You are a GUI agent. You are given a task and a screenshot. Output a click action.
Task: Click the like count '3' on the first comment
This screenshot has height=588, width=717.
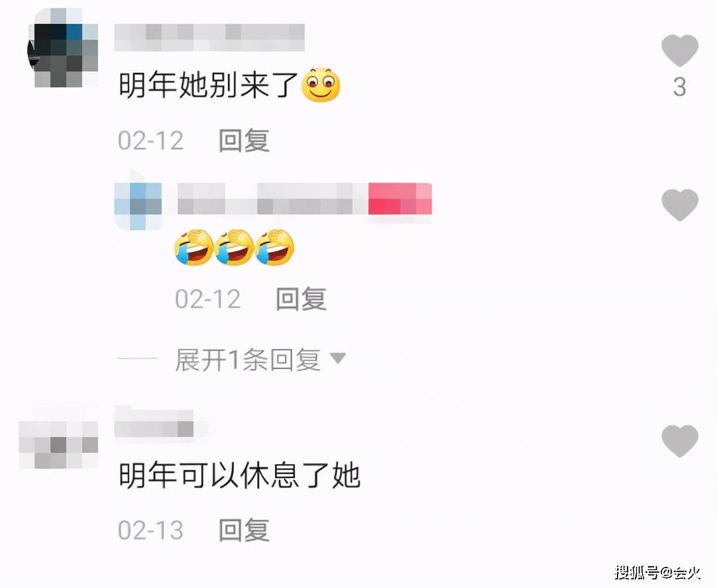coord(680,87)
